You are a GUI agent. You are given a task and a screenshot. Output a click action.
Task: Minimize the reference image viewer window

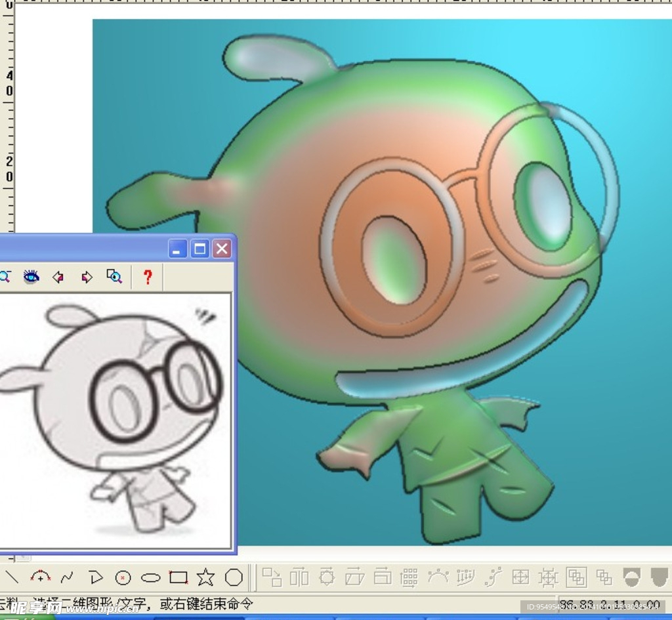coord(178,249)
